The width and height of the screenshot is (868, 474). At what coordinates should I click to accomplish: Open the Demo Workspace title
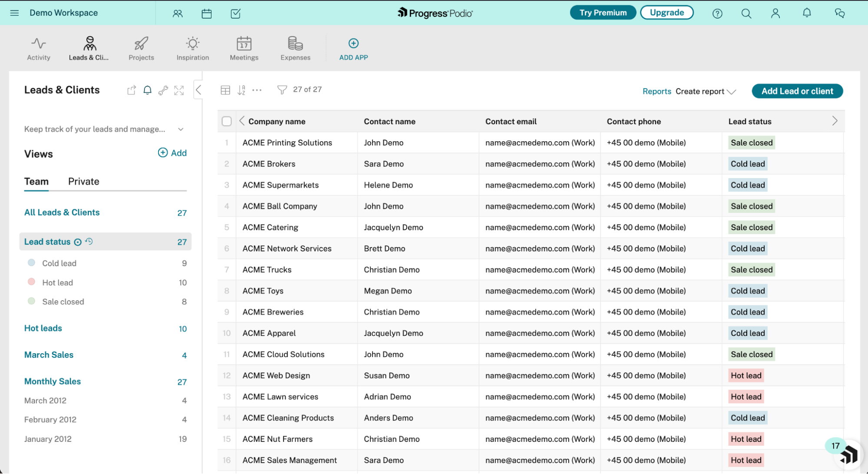point(64,13)
